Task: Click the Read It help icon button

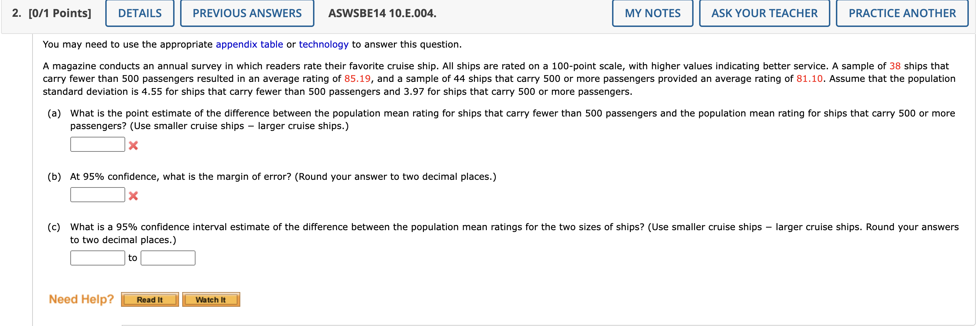Action: [x=149, y=299]
